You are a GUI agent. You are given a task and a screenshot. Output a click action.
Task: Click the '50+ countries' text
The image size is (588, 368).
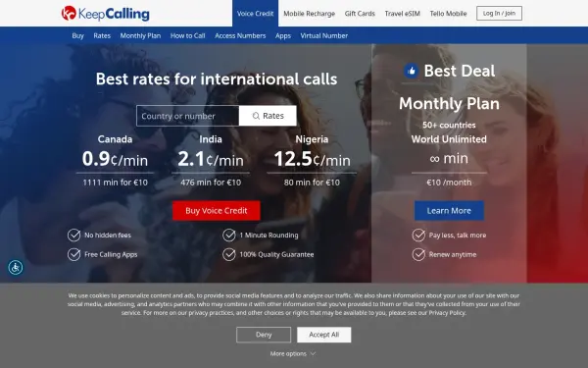pos(449,125)
